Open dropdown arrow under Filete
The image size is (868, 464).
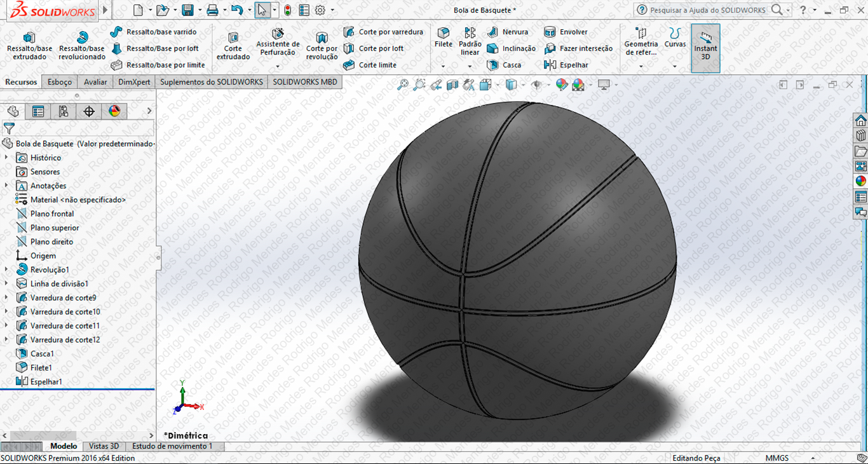pyautogui.click(x=443, y=66)
